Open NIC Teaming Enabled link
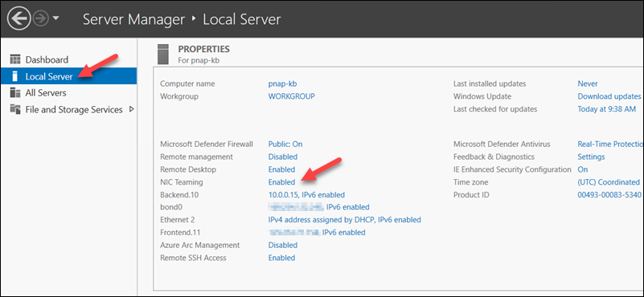The image size is (644, 297). point(281,182)
